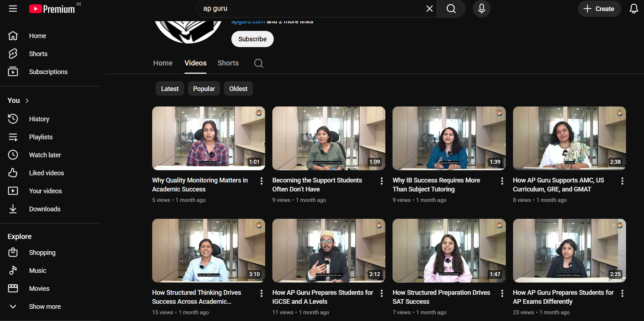Open title 'How AP Guru Prepares Students for IGCSE'
This screenshot has width=644, height=321.
[x=323, y=297]
